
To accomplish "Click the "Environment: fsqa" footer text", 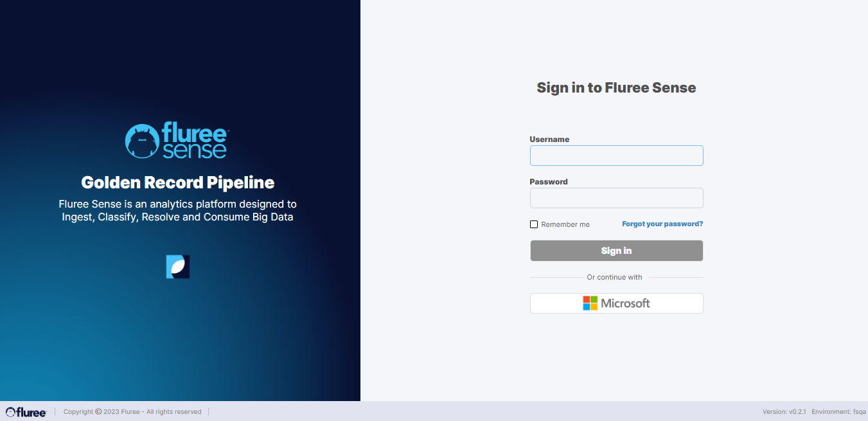I will point(839,412).
